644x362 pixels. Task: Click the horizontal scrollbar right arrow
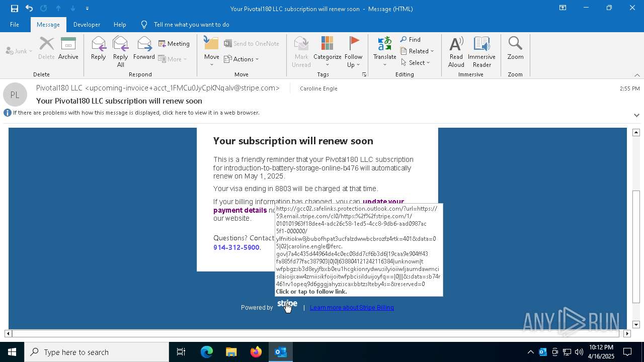click(x=627, y=333)
